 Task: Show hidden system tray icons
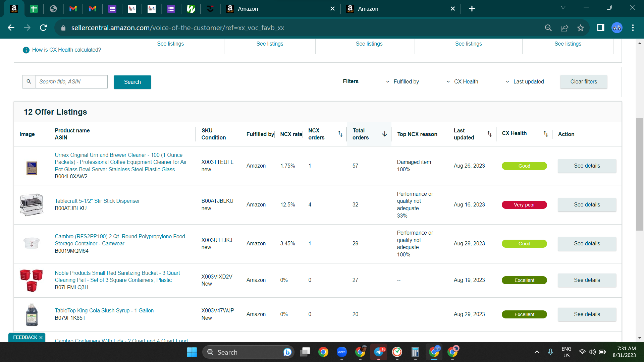[537, 352]
